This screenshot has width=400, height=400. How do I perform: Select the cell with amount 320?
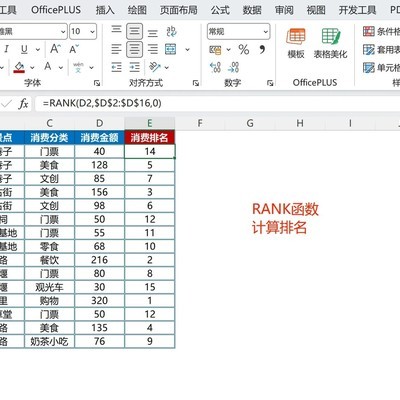[x=100, y=301]
